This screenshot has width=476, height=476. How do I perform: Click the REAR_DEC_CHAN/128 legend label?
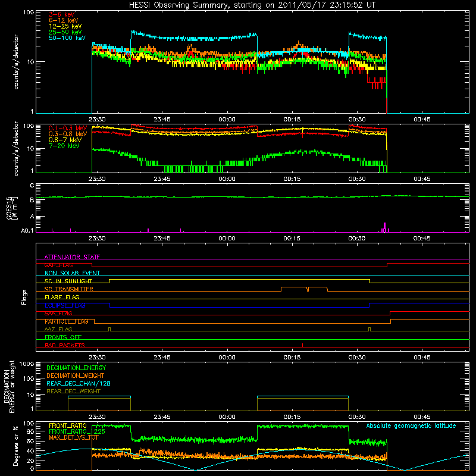(x=79, y=383)
